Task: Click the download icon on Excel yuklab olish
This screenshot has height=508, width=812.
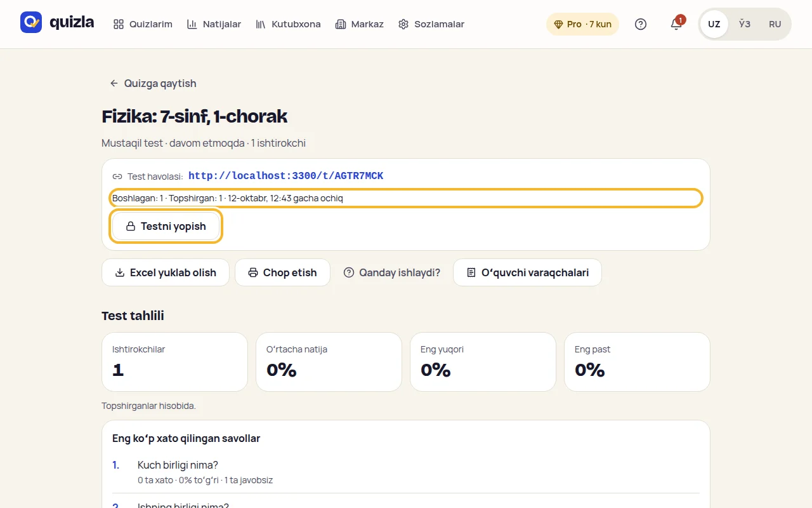Action: (120, 272)
